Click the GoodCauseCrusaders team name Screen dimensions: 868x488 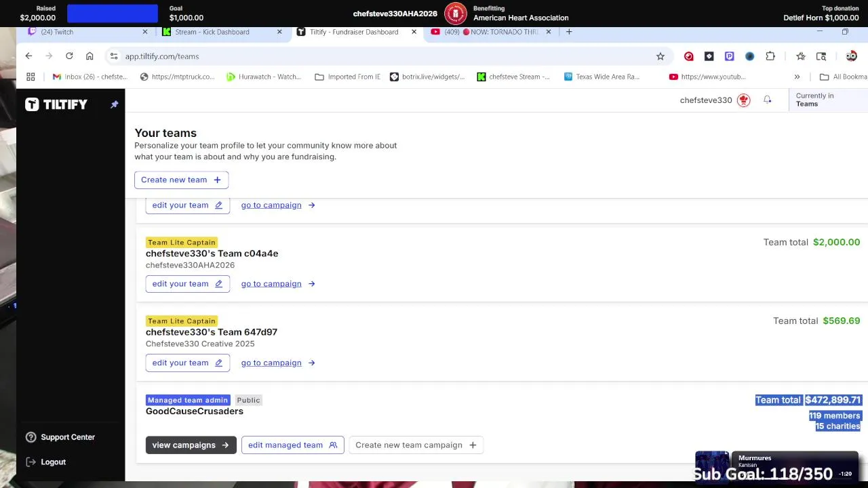point(195,411)
